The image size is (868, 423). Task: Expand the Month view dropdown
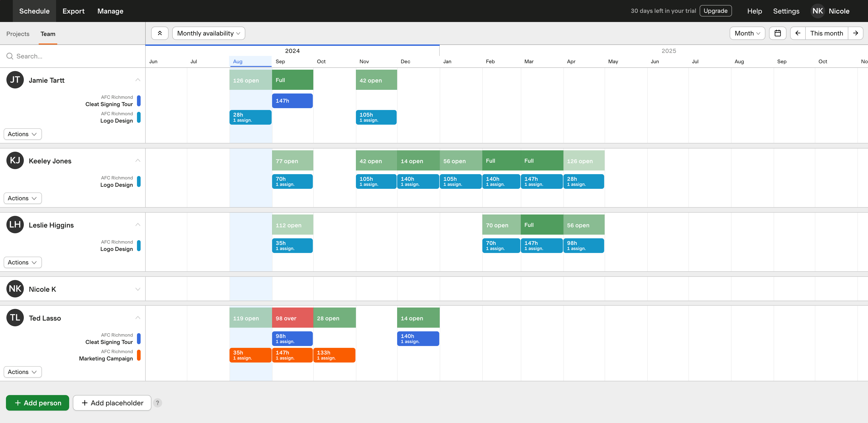[x=747, y=33]
